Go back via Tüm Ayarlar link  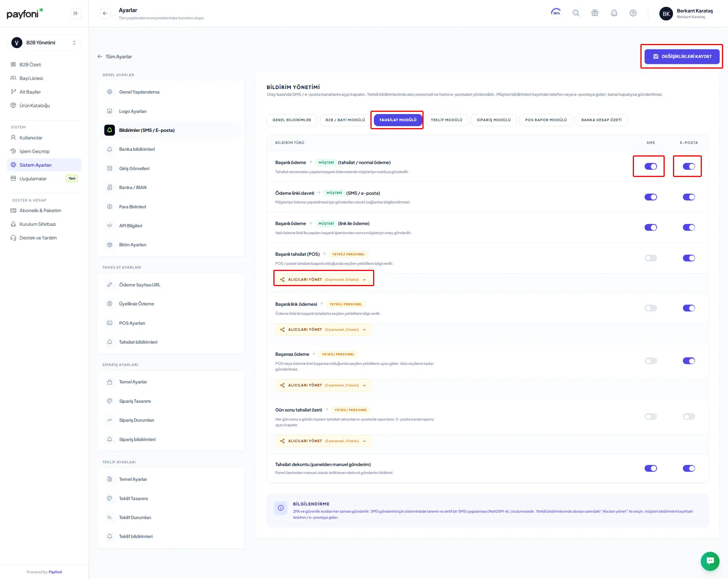pyautogui.click(x=115, y=57)
